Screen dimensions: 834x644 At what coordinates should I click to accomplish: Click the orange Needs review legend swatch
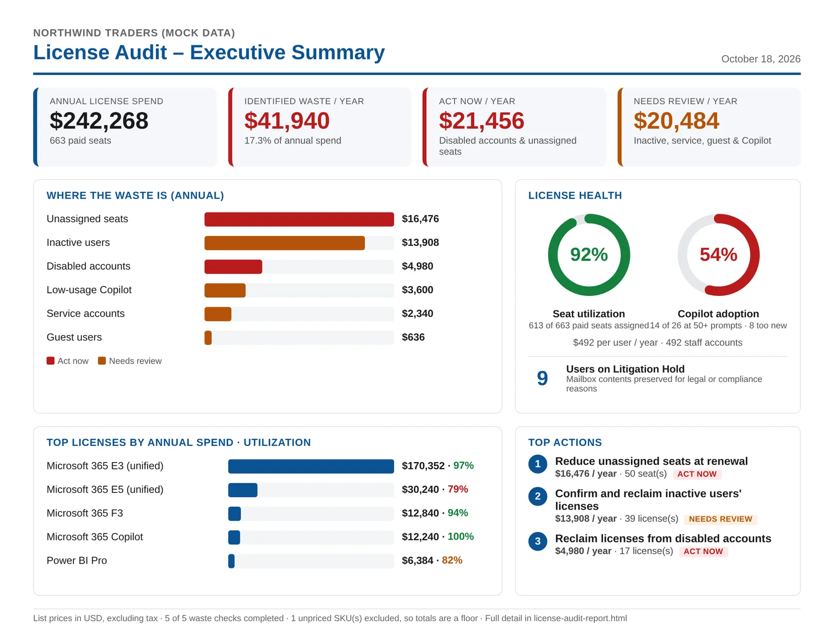(x=102, y=361)
